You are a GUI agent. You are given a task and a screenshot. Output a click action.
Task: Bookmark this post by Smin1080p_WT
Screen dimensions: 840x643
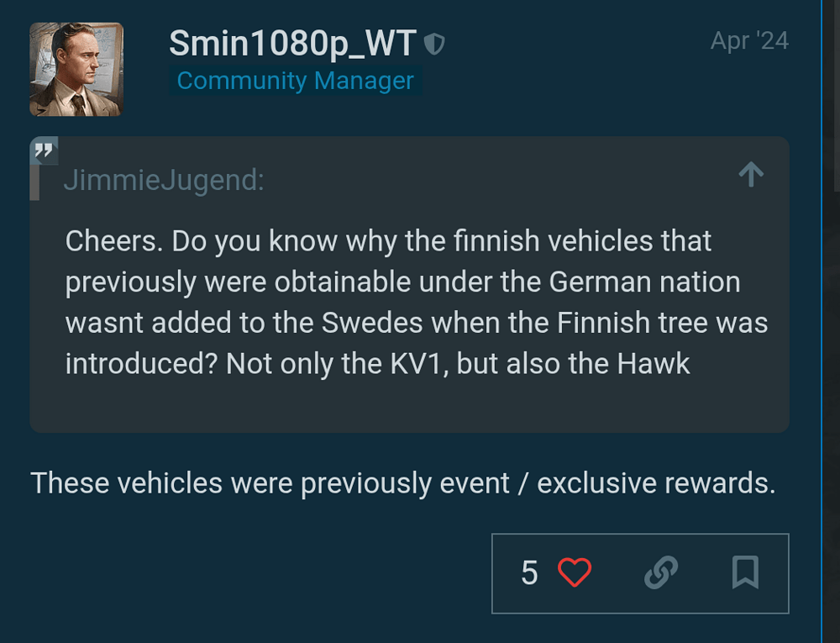click(x=745, y=572)
